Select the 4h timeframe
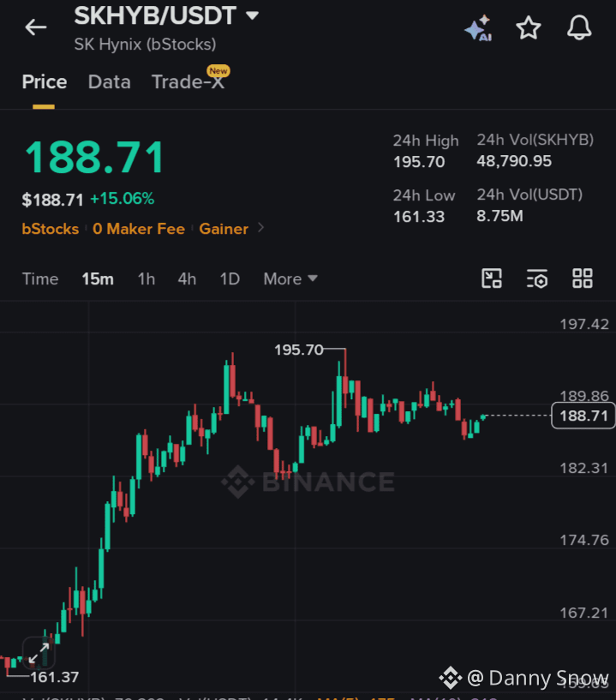Screen dimensions: 616x700 pos(187,279)
